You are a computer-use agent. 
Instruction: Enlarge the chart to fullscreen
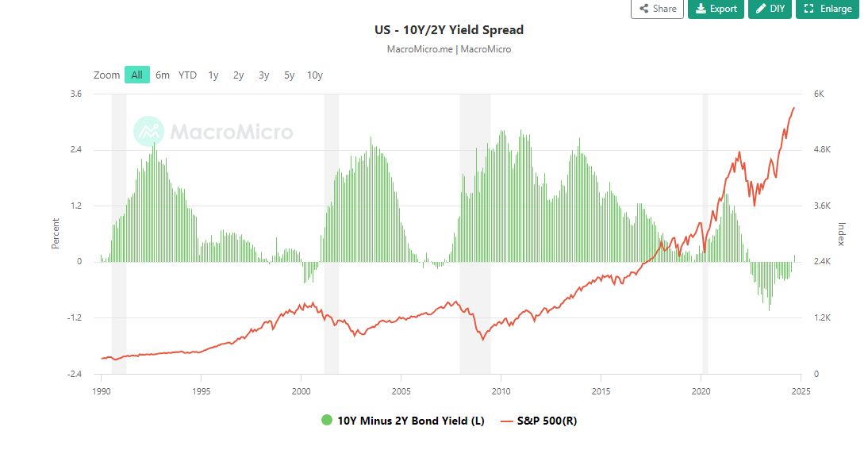pos(828,9)
